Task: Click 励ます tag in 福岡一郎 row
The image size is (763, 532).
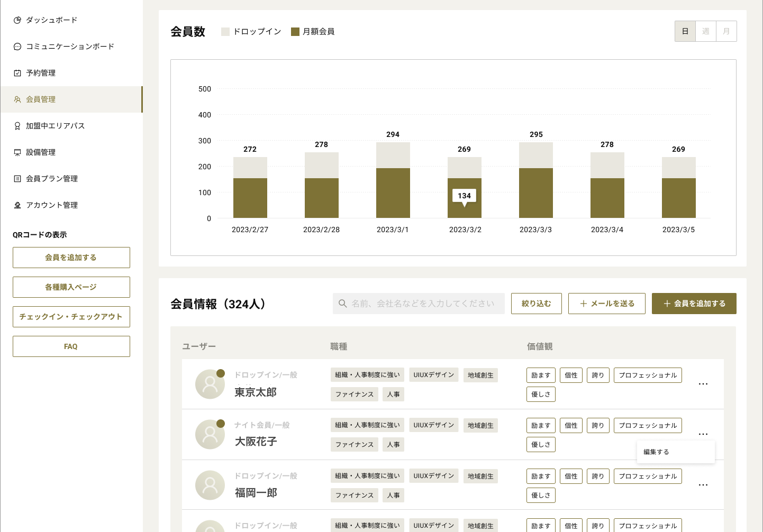Action: 541,476
